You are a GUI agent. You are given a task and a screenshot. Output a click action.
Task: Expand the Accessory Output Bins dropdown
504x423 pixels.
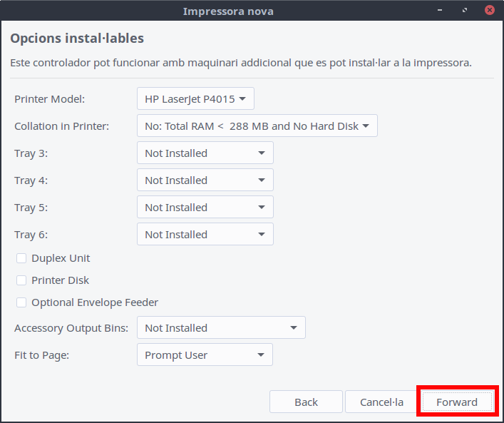click(221, 327)
